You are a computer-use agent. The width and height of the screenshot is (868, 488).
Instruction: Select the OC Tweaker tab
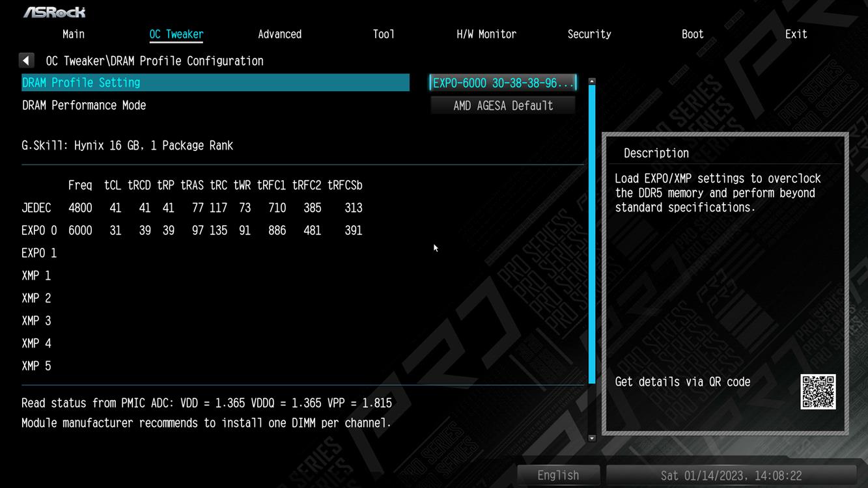176,34
